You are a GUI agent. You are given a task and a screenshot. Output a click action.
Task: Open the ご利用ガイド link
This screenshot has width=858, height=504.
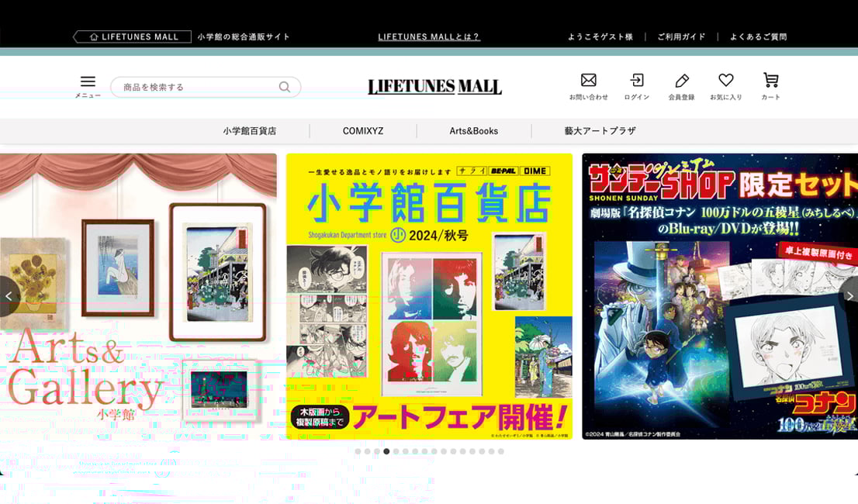pos(681,36)
